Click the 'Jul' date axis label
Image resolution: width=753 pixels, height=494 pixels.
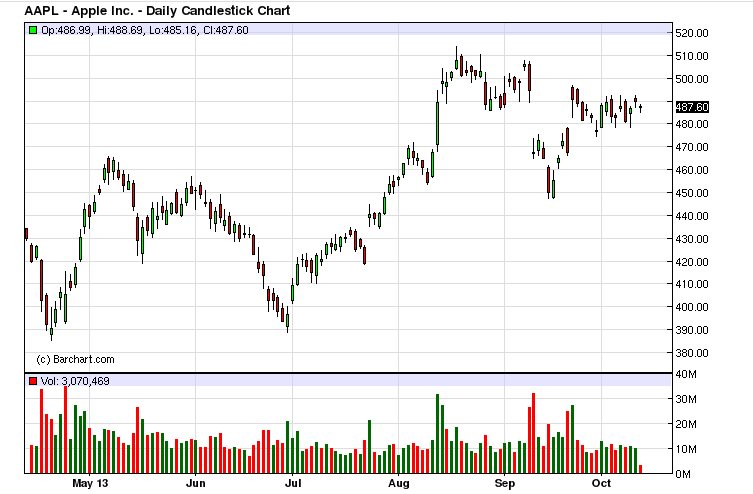click(292, 483)
